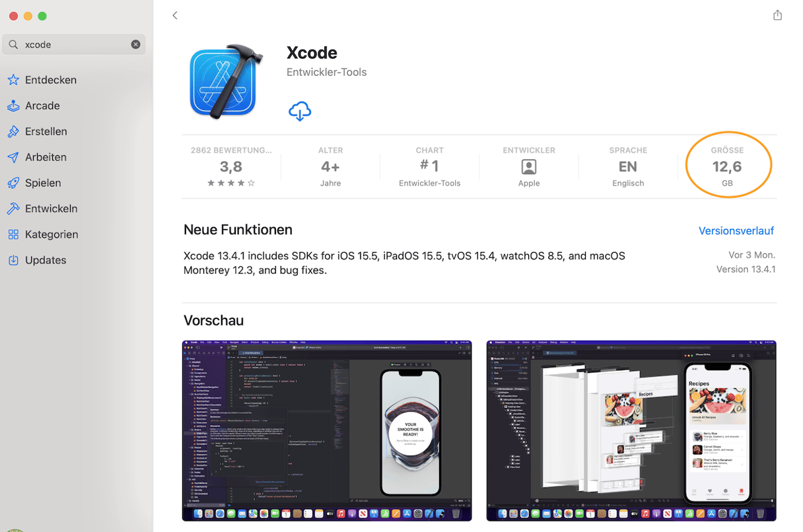This screenshot has height=532, width=803.
Task: Go back with the chevron arrow
Action: 175,15
